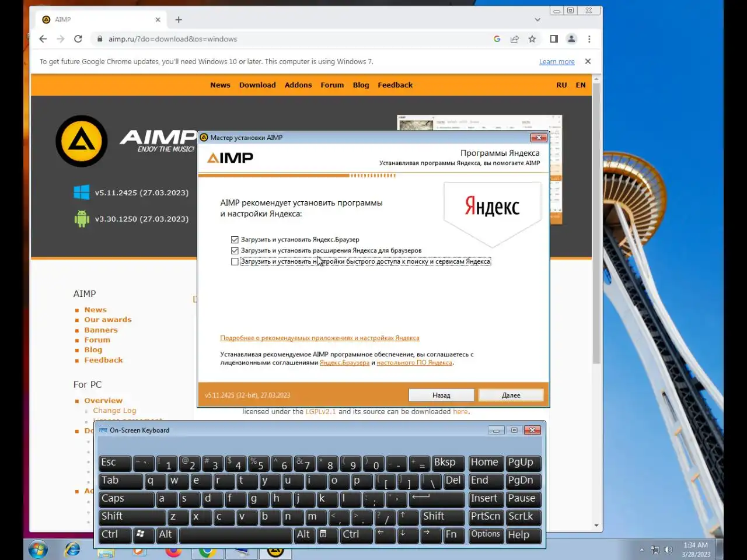The image size is (747, 560).
Task: Click the Назад button in installer
Action: [x=441, y=395]
